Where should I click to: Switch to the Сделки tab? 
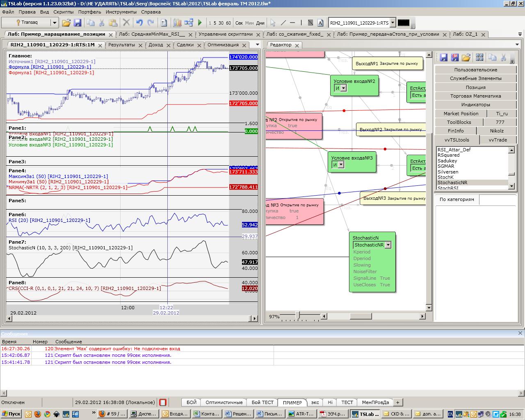pyautogui.click(x=185, y=45)
